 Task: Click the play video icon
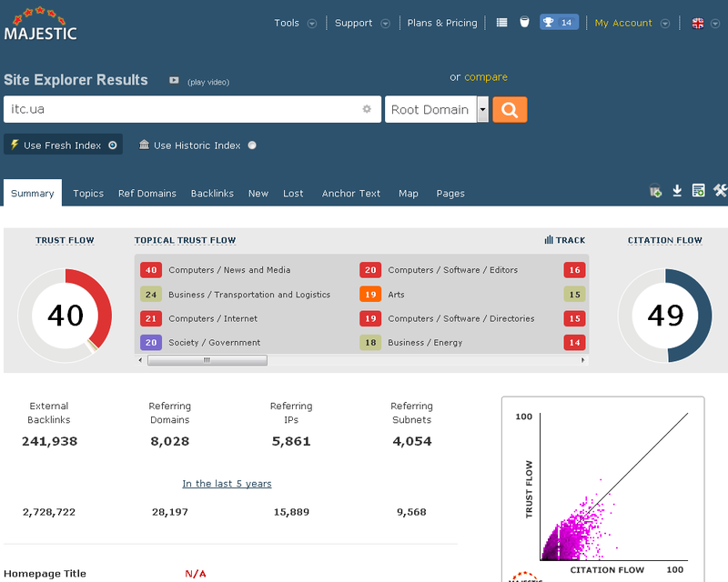(174, 81)
